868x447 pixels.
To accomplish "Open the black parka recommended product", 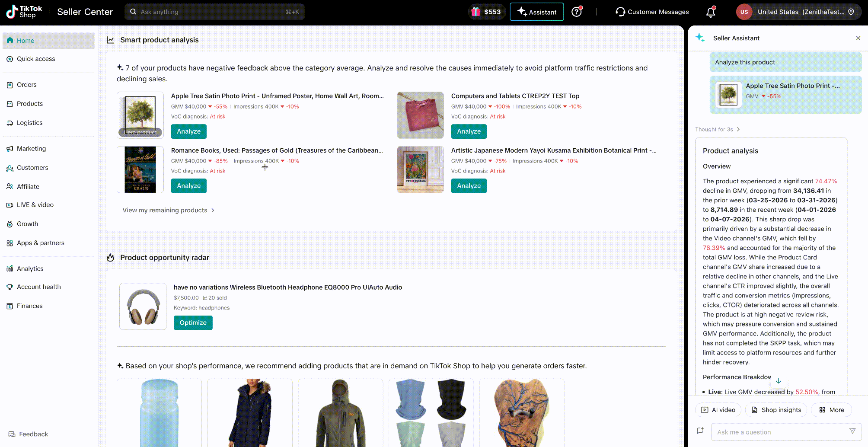I will coord(250,413).
